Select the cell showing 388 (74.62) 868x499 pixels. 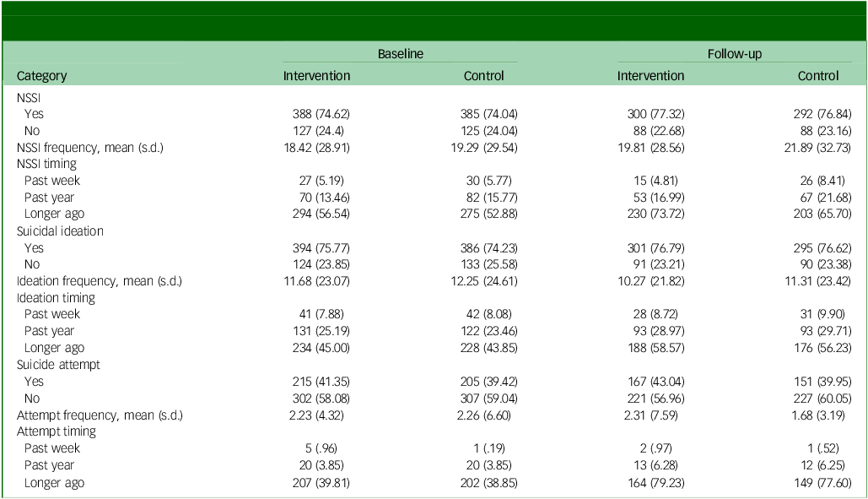pos(316,114)
